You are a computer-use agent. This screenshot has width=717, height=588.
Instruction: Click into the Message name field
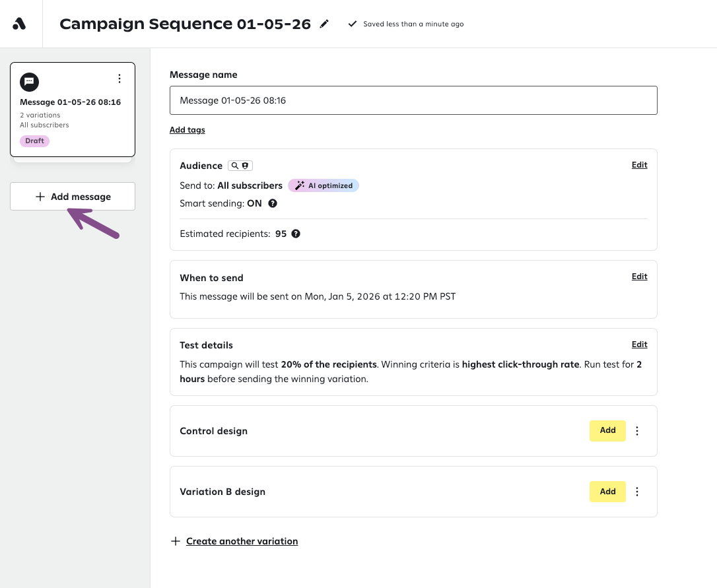coord(413,100)
